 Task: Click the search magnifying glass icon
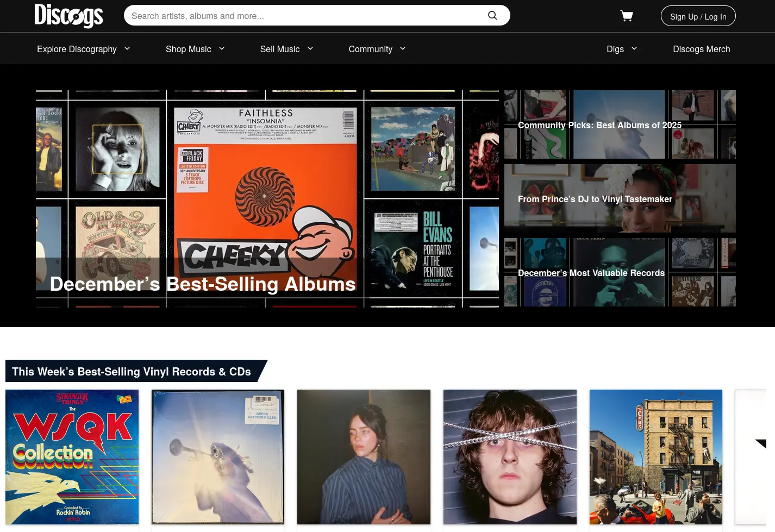coord(492,15)
